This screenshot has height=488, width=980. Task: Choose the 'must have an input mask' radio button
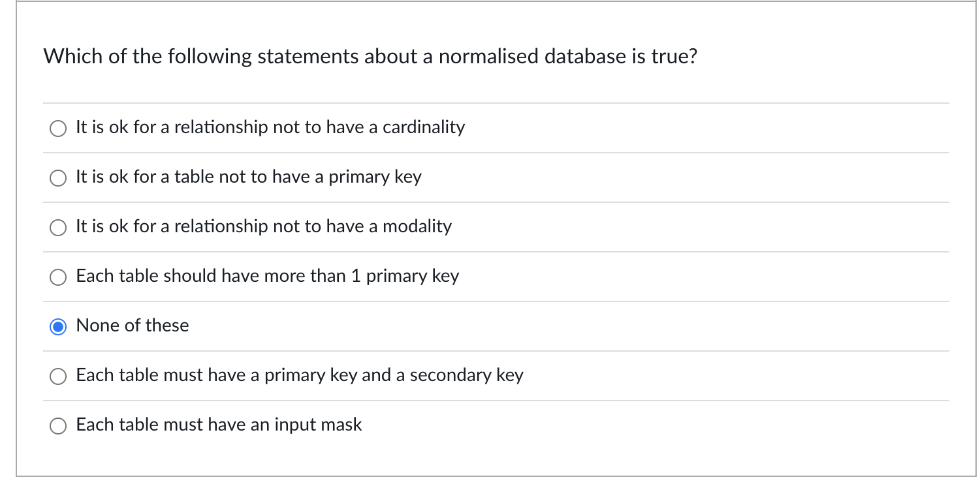click(58, 426)
